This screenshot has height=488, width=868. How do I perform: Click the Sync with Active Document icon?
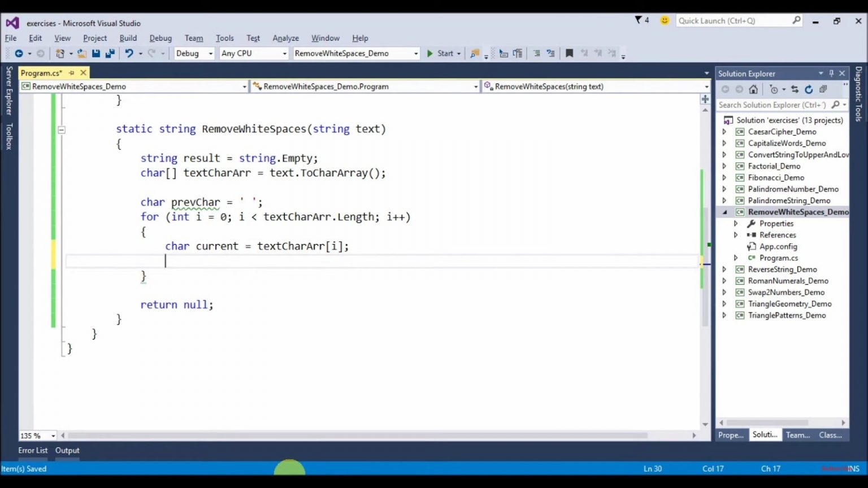coord(795,89)
